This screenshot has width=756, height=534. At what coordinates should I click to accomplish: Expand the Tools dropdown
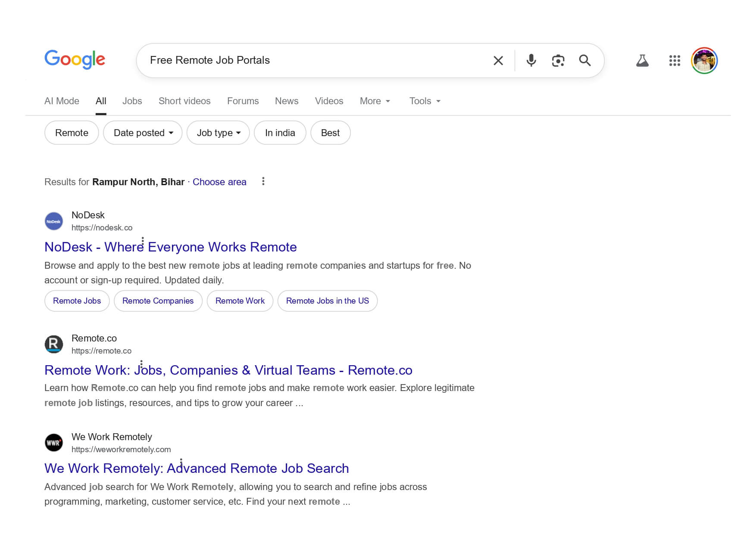425,101
